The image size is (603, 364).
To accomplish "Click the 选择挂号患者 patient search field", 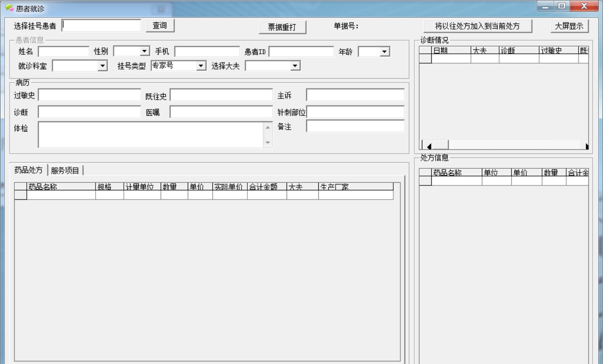I will 101,25.
